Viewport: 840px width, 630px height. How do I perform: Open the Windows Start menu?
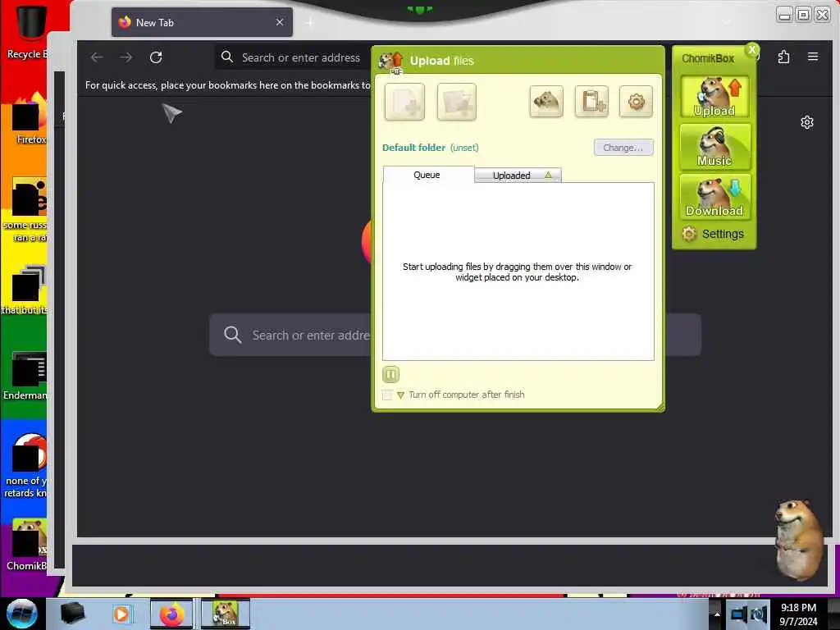(22, 614)
